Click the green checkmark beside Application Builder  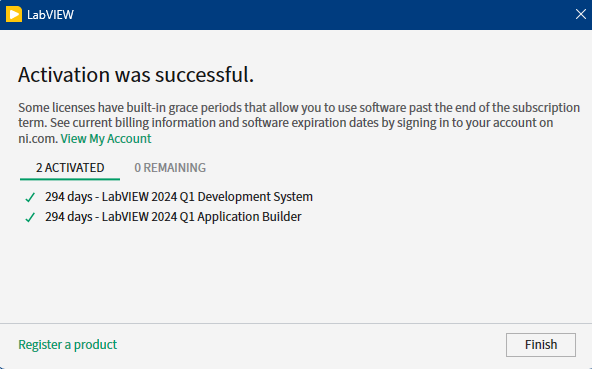pyautogui.click(x=30, y=217)
